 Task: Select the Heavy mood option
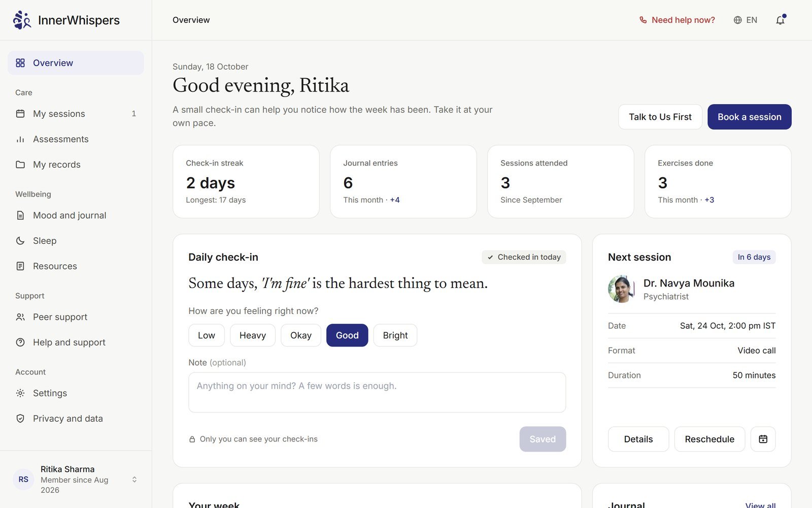(x=253, y=335)
